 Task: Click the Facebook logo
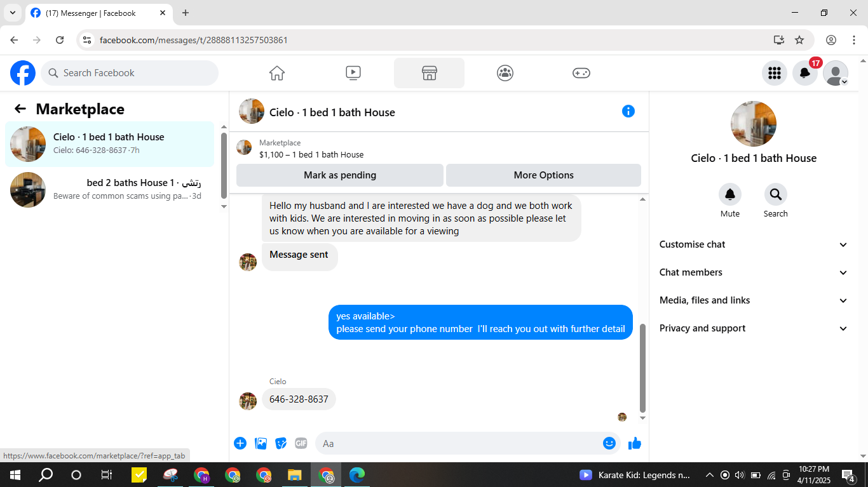[23, 73]
